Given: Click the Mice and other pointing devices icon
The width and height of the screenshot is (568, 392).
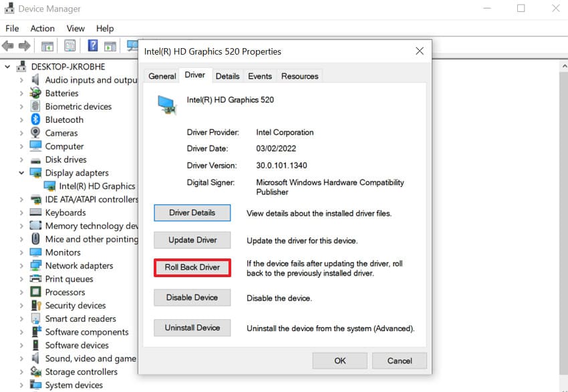Looking at the screenshot, I should pos(35,239).
